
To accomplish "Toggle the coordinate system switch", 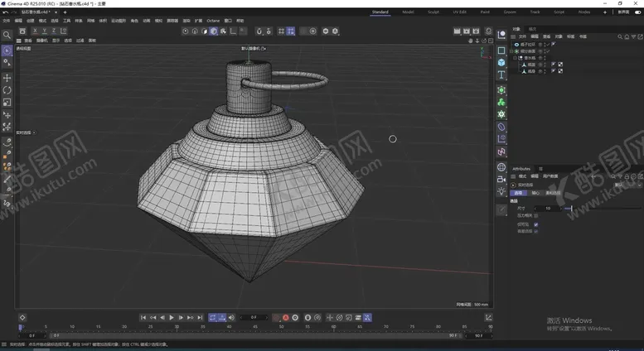I will tap(64, 31).
